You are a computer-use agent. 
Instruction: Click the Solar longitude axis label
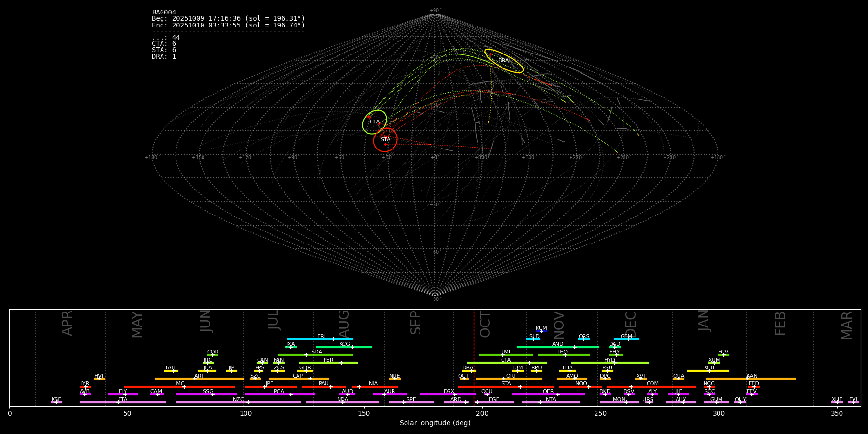(x=435, y=423)
